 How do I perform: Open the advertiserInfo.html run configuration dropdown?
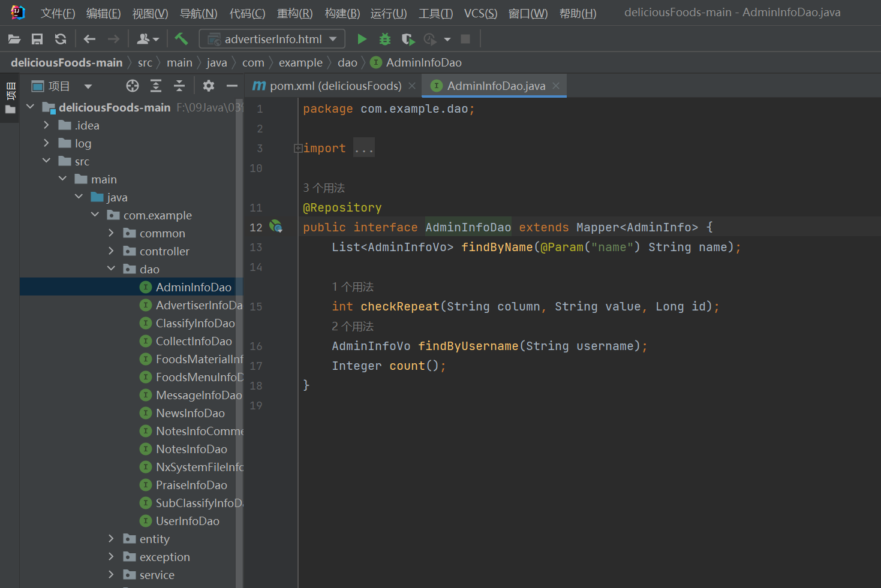(x=272, y=39)
